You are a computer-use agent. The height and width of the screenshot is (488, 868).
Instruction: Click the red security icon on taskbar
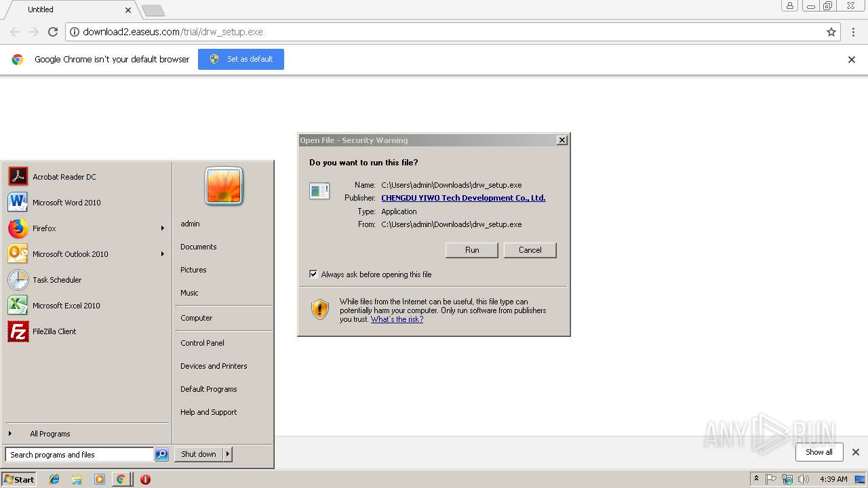(x=145, y=479)
